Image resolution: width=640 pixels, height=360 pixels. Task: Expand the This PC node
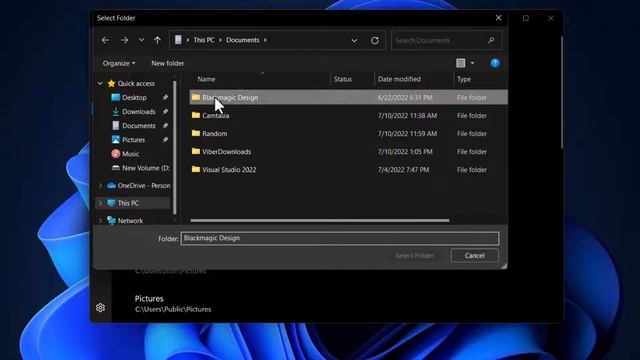(x=100, y=203)
